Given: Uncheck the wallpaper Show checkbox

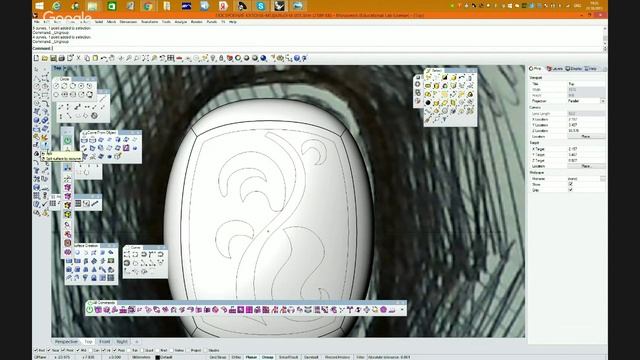Looking at the screenshot, I should pyautogui.click(x=570, y=184).
